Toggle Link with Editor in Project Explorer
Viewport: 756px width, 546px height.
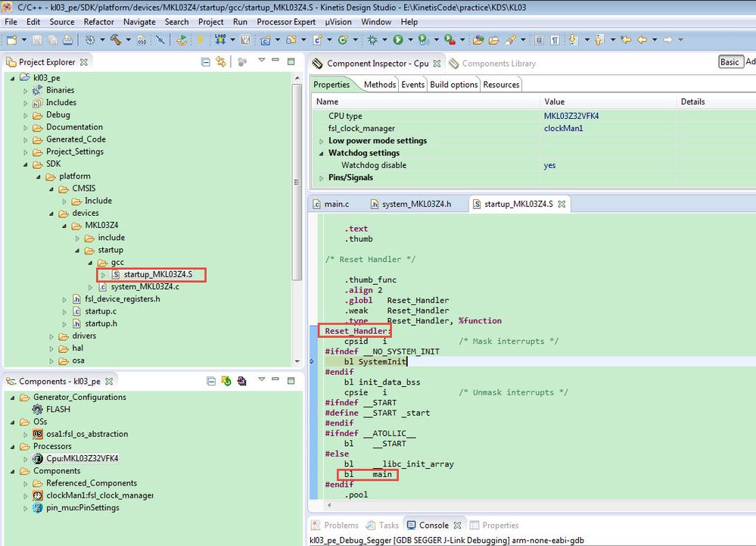point(221,62)
